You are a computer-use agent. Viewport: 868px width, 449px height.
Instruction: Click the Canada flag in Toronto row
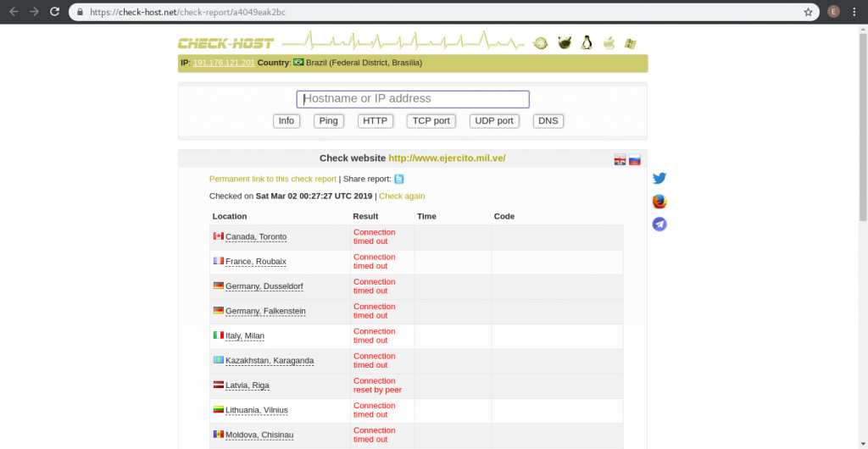pos(219,236)
